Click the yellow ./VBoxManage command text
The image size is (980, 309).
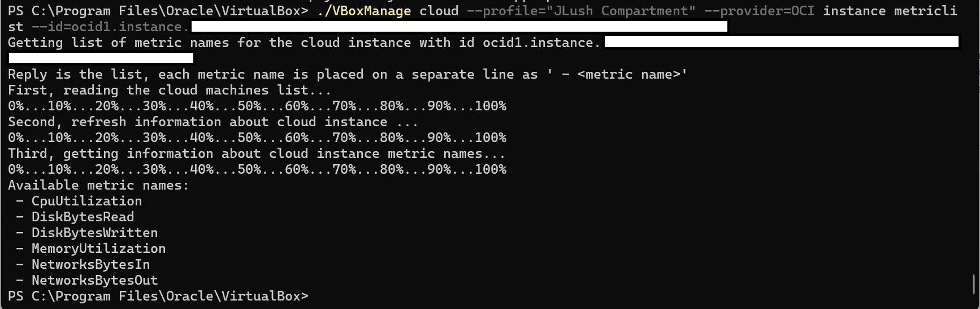pos(364,11)
